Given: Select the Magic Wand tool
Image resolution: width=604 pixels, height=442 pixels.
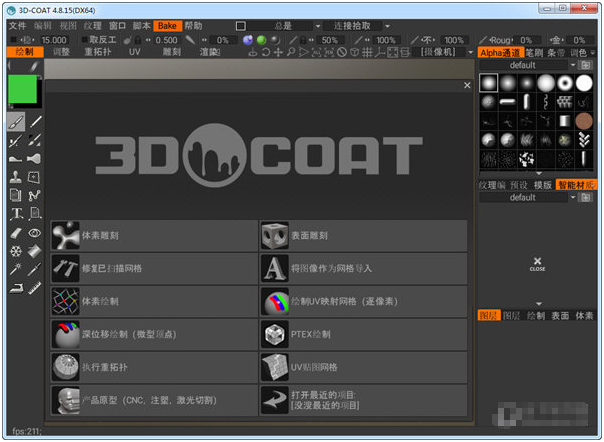Looking at the screenshot, I should [x=15, y=269].
